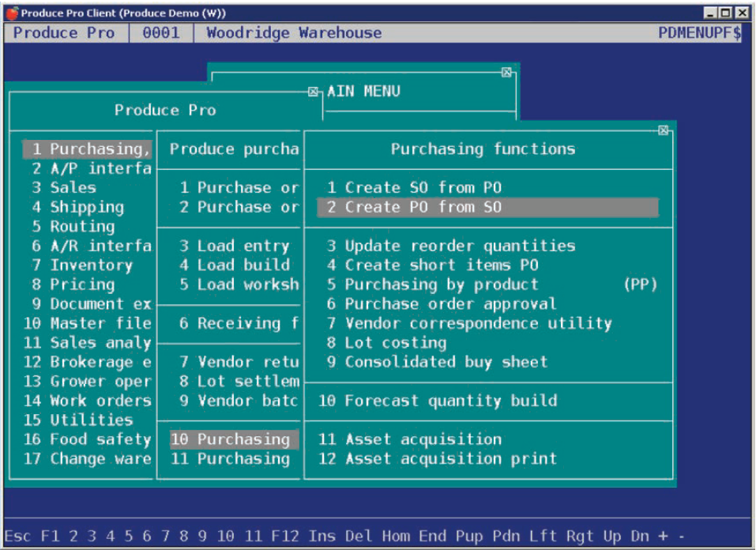Open 10 Master file menu entry

[88, 323]
